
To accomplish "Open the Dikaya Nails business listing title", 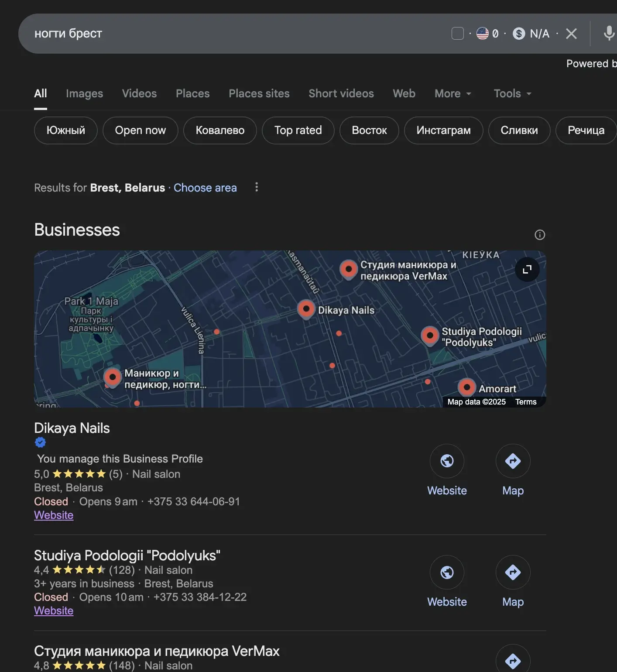I will 72,428.
